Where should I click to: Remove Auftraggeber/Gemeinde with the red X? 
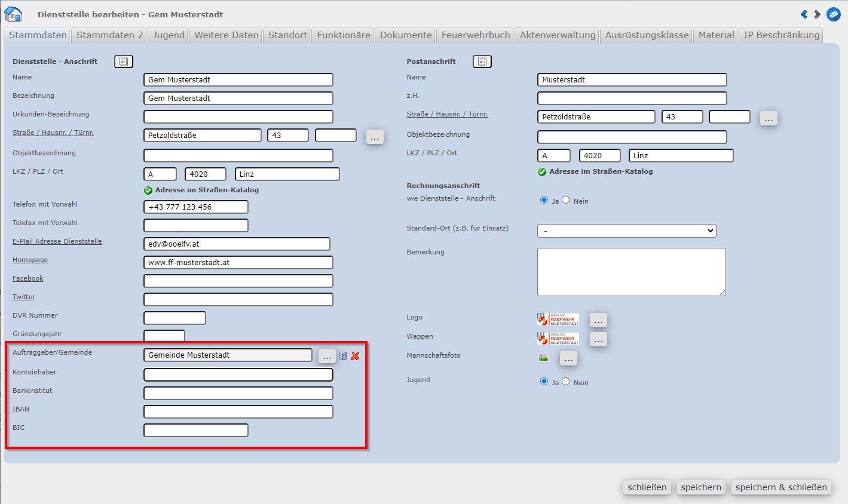[x=355, y=356]
